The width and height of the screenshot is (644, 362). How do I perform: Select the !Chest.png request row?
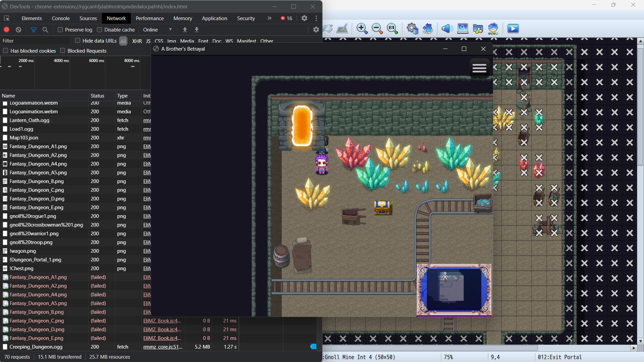click(75, 268)
